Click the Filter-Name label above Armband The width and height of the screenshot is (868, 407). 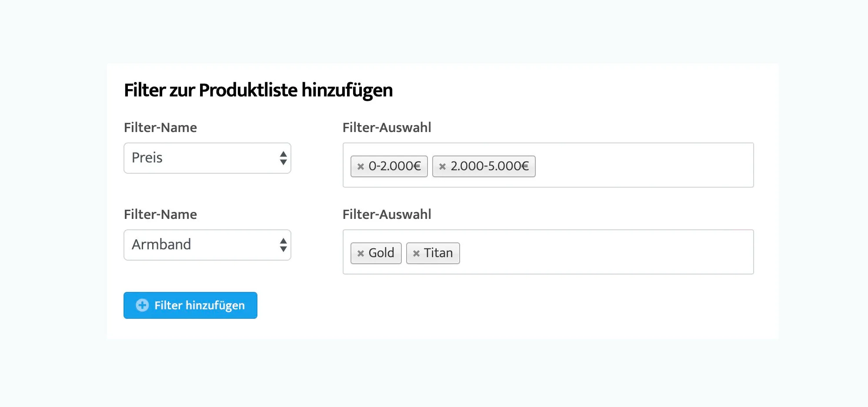point(160,215)
